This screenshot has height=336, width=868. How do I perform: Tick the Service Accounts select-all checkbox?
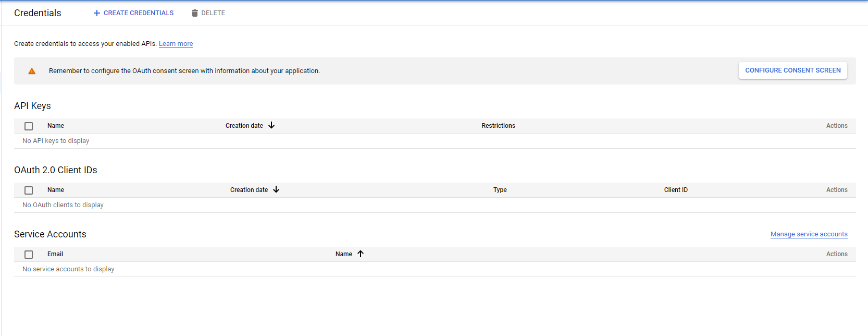(x=29, y=255)
